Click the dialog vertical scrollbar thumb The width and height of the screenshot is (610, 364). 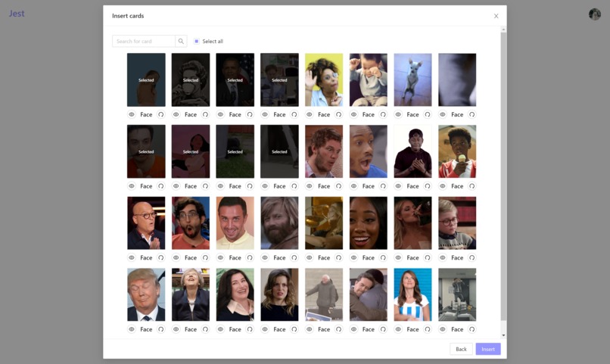[503, 176]
